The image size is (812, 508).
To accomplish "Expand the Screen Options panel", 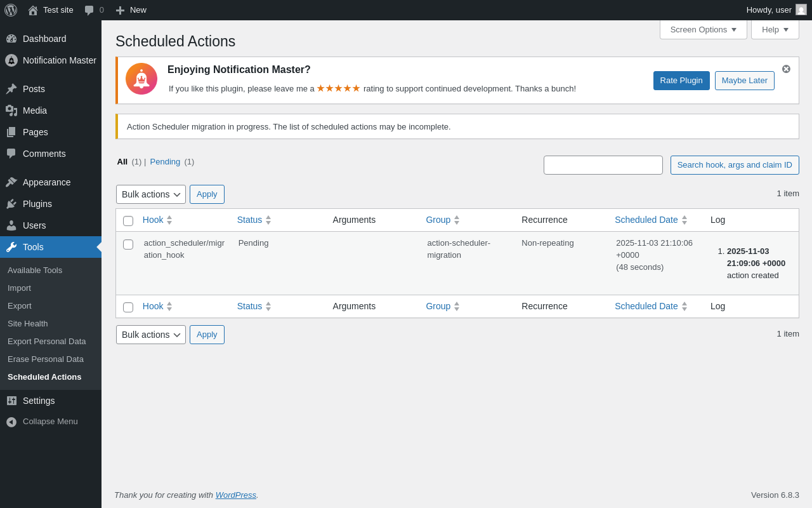I will tap(703, 29).
